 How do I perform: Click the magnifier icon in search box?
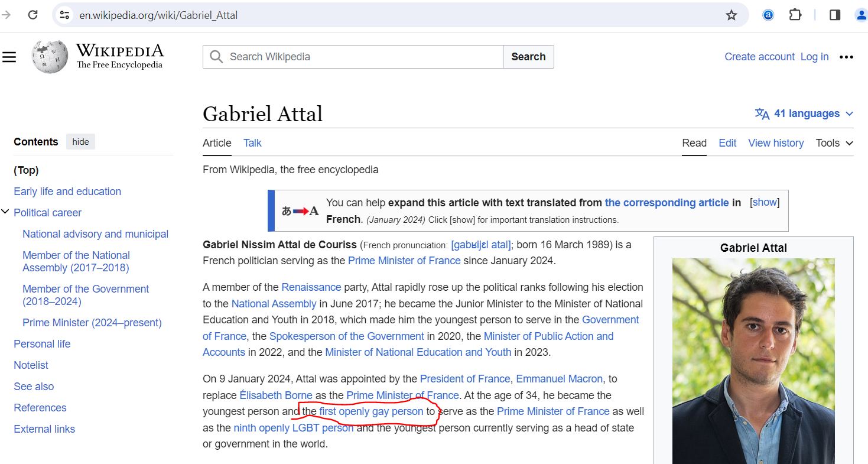[216, 57]
